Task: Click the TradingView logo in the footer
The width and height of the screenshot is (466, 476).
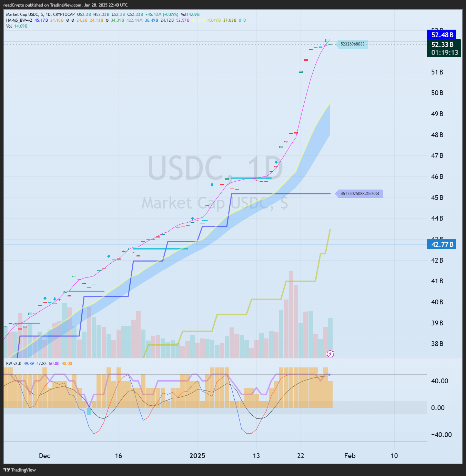Action: coord(20,470)
